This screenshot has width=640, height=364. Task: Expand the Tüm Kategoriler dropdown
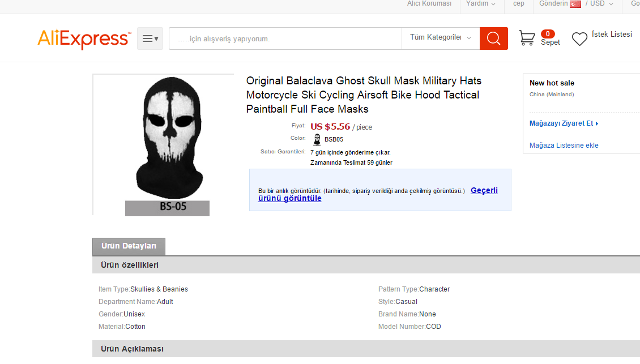tap(441, 37)
